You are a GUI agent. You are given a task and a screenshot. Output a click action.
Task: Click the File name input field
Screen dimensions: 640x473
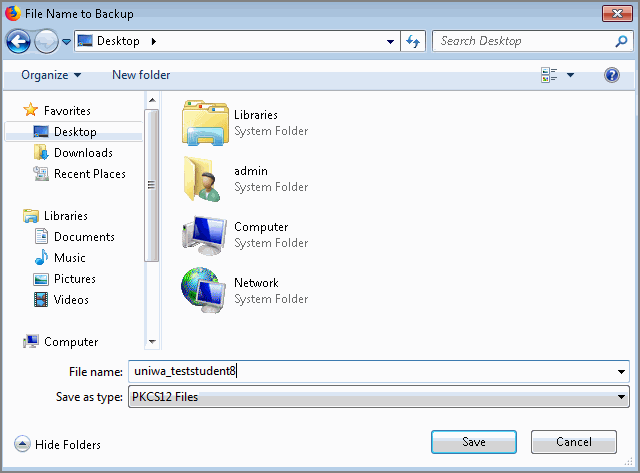(x=371, y=371)
